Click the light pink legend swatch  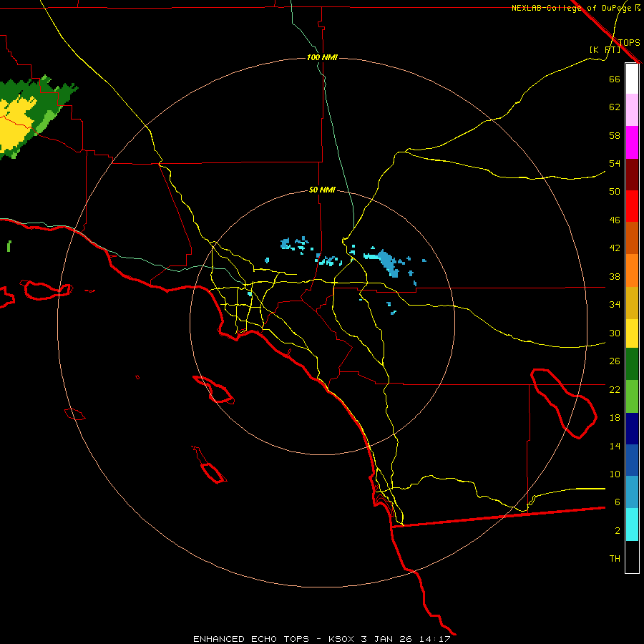[x=632, y=110]
